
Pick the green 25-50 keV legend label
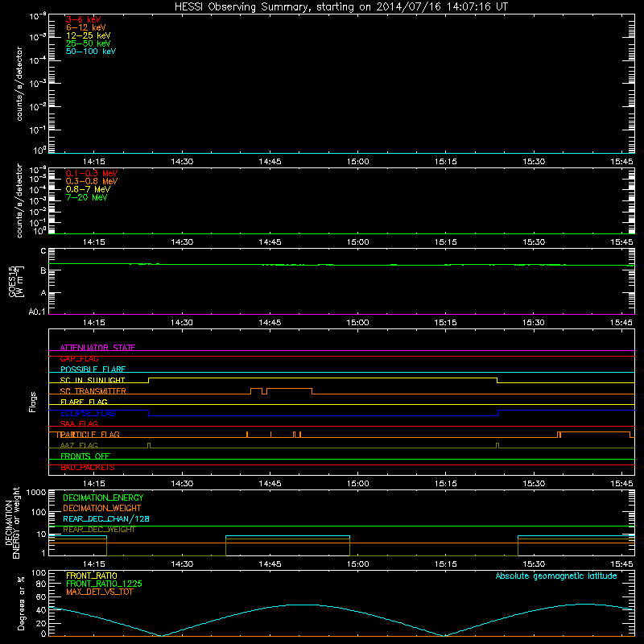point(89,43)
